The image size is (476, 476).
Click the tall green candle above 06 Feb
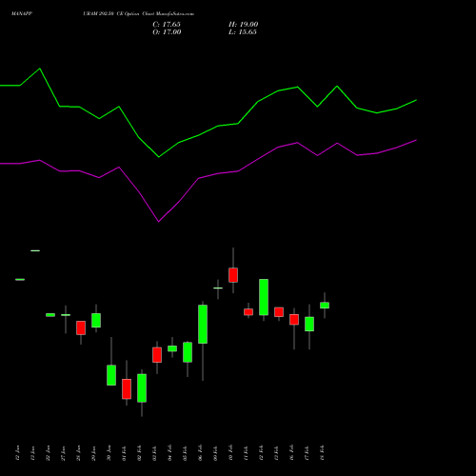(x=203, y=324)
